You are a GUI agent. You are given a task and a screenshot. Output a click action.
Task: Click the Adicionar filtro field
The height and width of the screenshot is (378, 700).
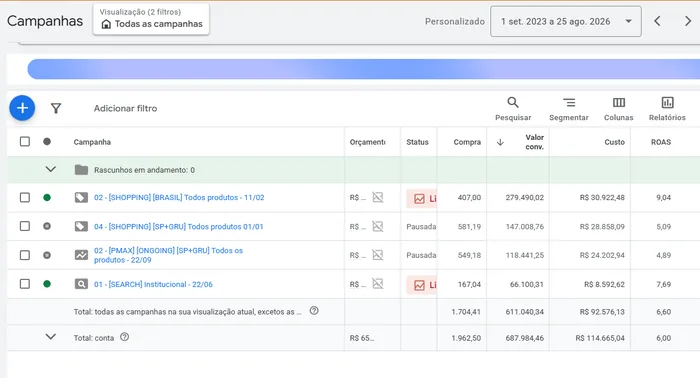(x=125, y=108)
